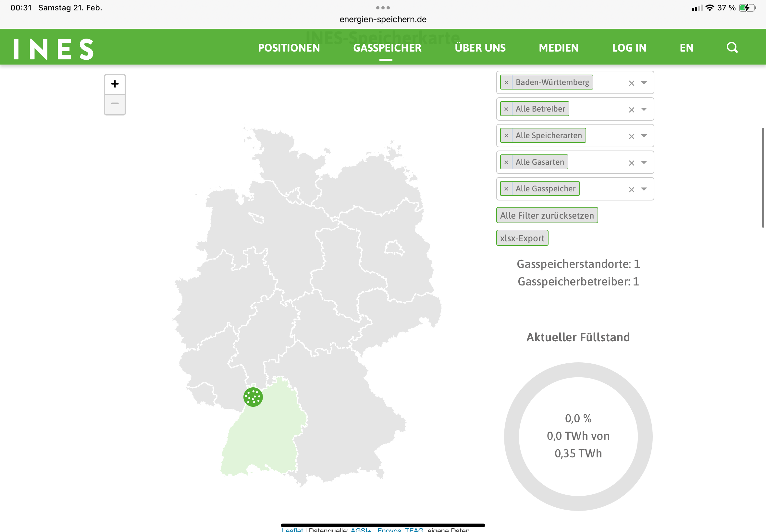Remove the Baden-Württemberg filter tag

506,82
